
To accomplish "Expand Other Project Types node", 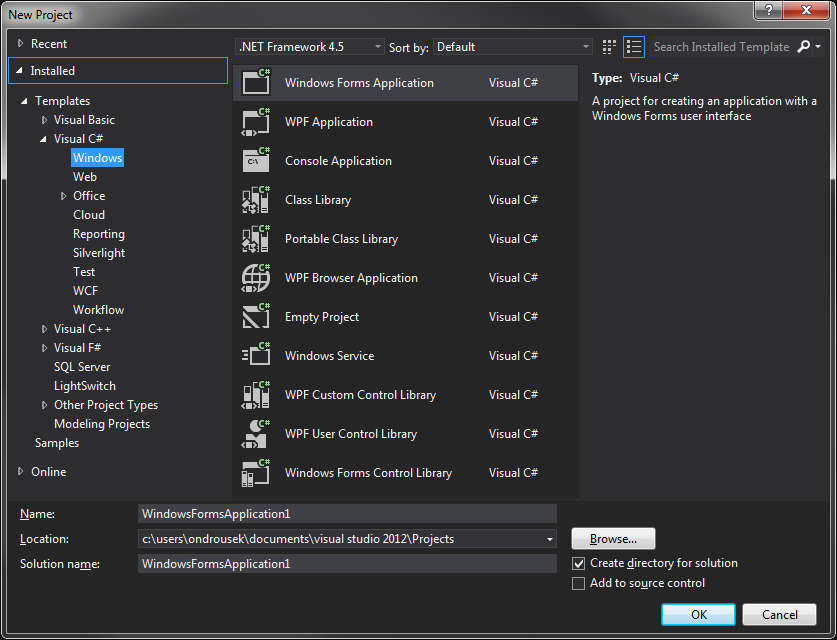I will (x=44, y=405).
